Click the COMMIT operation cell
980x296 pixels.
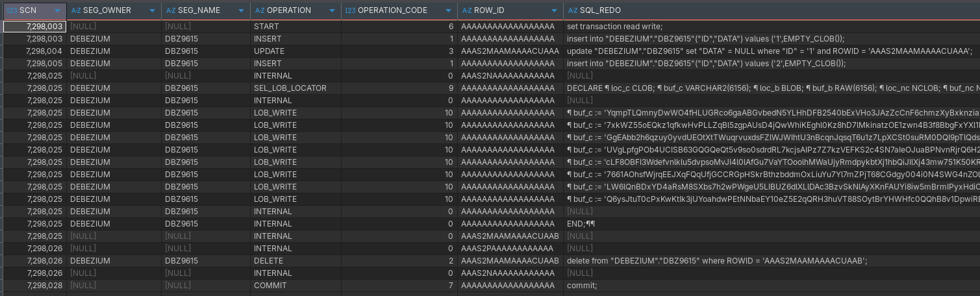pyautogui.click(x=270, y=286)
